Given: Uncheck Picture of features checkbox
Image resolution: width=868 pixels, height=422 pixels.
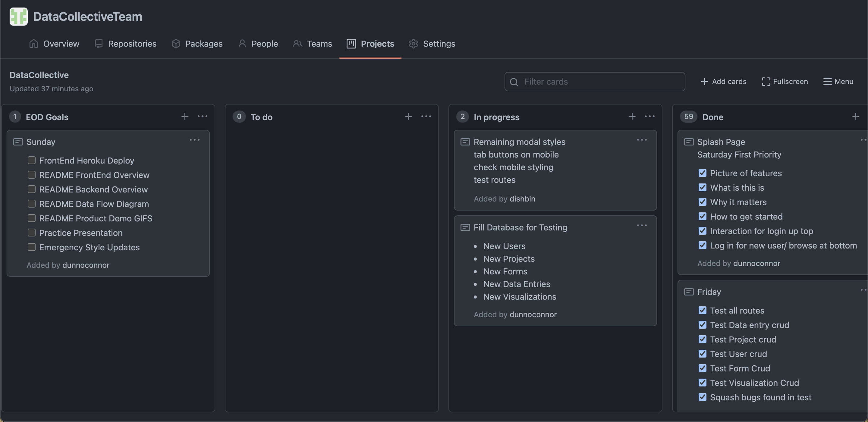Looking at the screenshot, I should tap(702, 173).
